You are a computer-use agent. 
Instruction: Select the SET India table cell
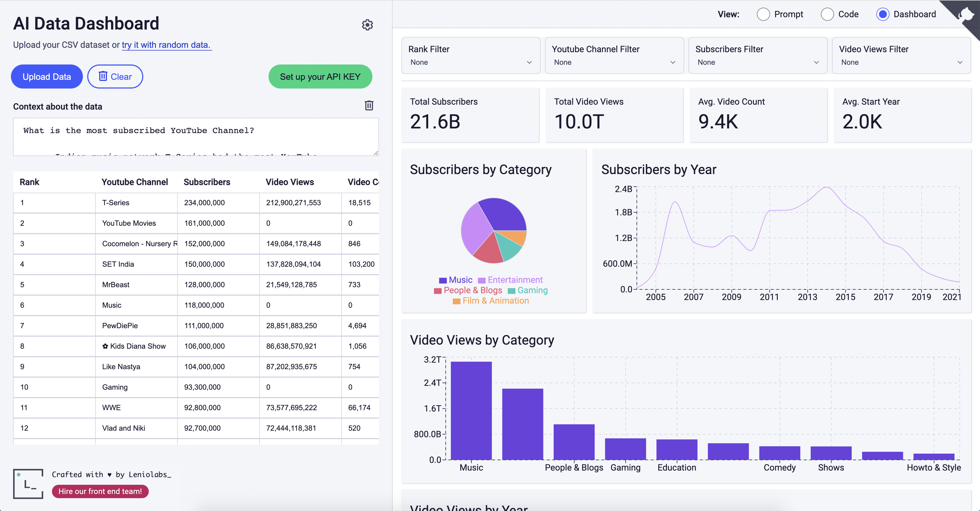(x=136, y=264)
